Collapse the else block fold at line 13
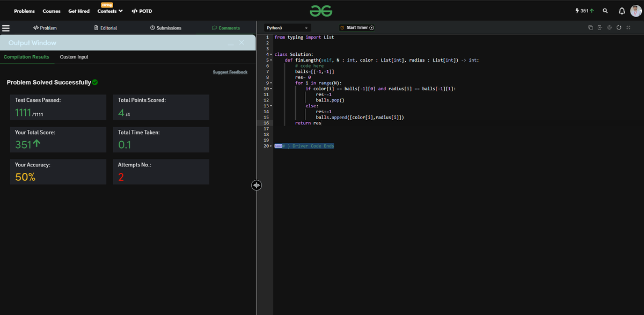The height and width of the screenshot is (315, 644). point(272,106)
